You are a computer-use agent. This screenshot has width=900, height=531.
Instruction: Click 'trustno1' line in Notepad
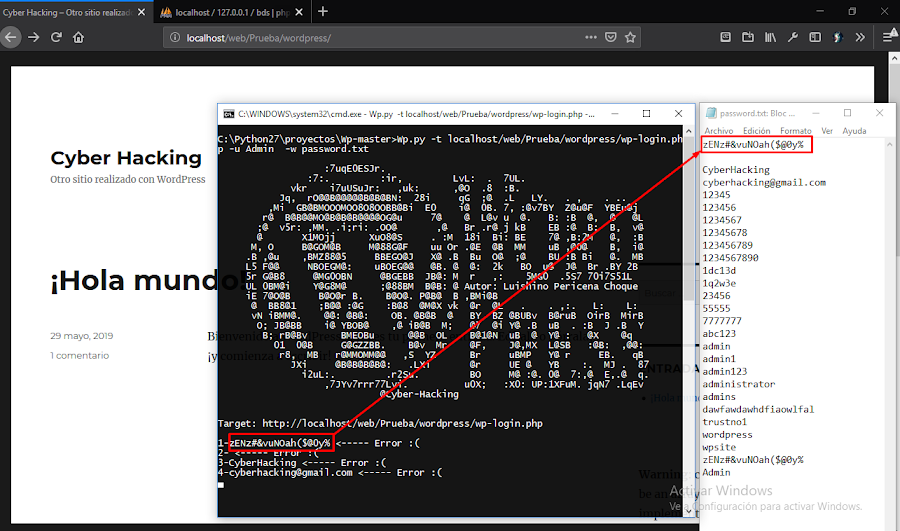(x=724, y=423)
